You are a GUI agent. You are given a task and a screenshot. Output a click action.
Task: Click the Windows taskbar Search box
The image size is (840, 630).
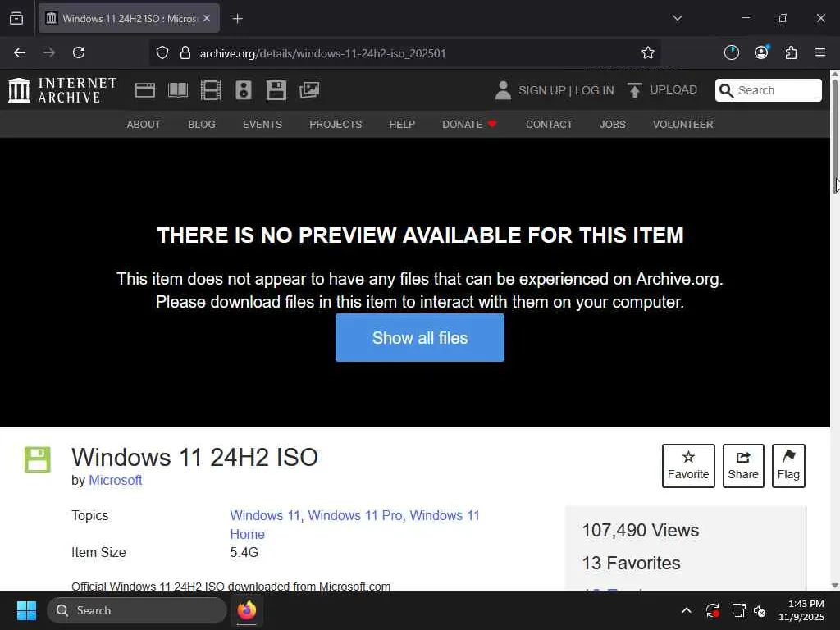pyautogui.click(x=137, y=610)
